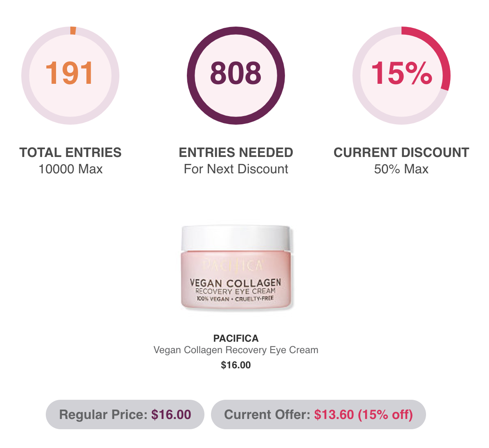Click the purple ring around 808
The image size is (489, 448).
(x=236, y=31)
